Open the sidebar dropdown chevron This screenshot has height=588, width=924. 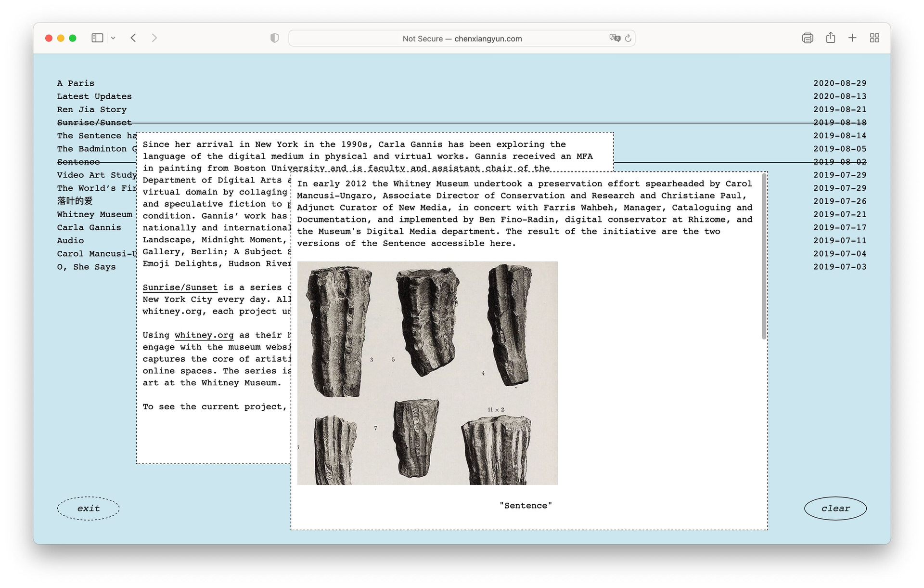(113, 38)
